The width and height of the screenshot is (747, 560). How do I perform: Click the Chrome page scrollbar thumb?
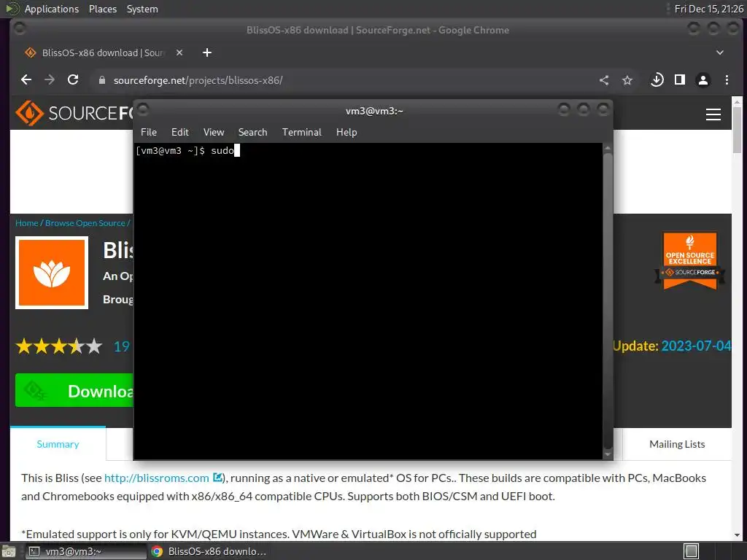pyautogui.click(x=737, y=130)
